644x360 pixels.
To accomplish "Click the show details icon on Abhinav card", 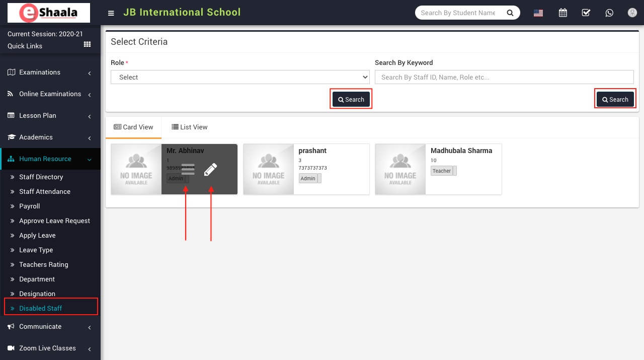I will coord(188,170).
